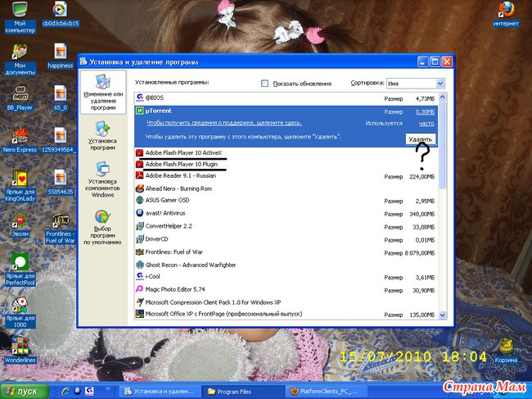Switch to Установка и удаление taskbar button
532x399 pixels.
tap(160, 391)
